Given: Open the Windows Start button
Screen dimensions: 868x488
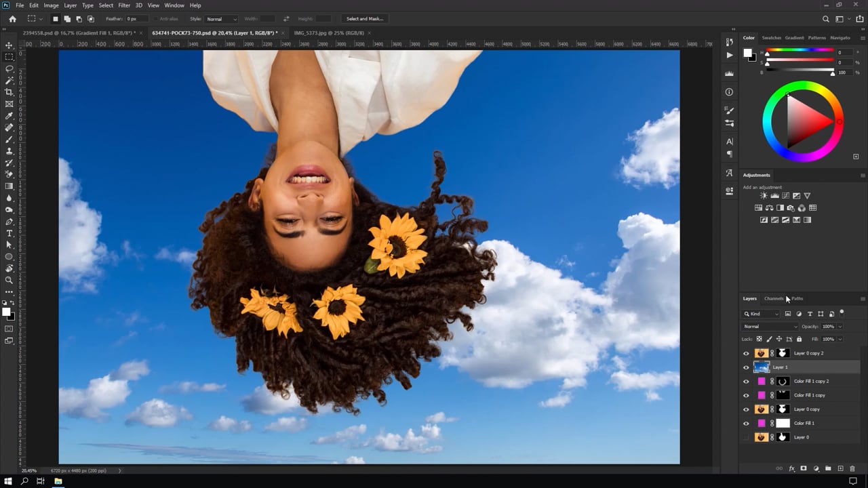Looking at the screenshot, I should tap(8, 481).
